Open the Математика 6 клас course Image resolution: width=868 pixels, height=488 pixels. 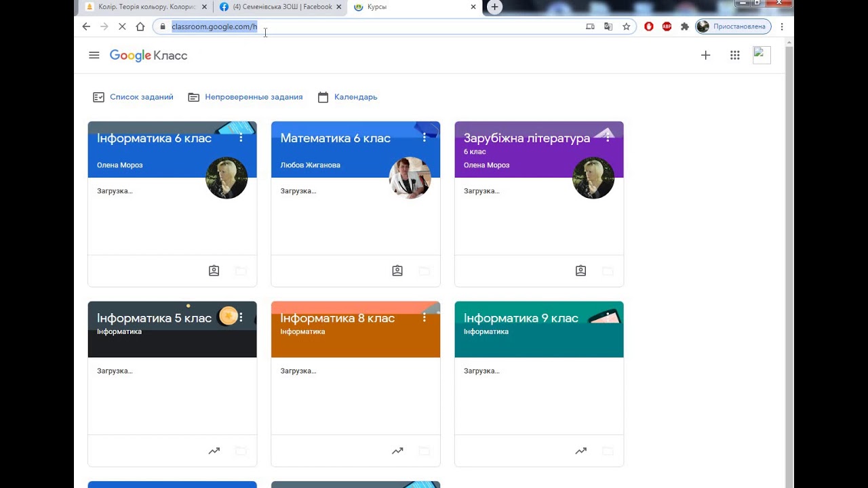[x=335, y=138]
